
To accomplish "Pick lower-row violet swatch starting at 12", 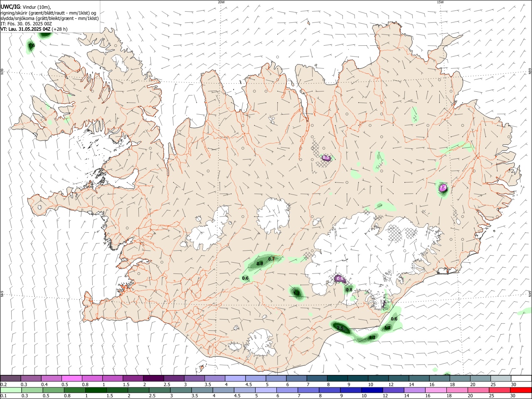I will tap(394, 390).
